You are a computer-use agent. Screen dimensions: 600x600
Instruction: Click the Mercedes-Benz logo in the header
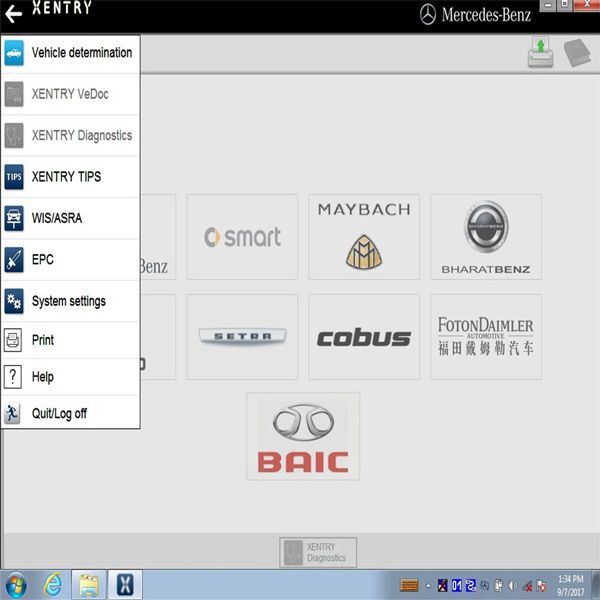475,15
